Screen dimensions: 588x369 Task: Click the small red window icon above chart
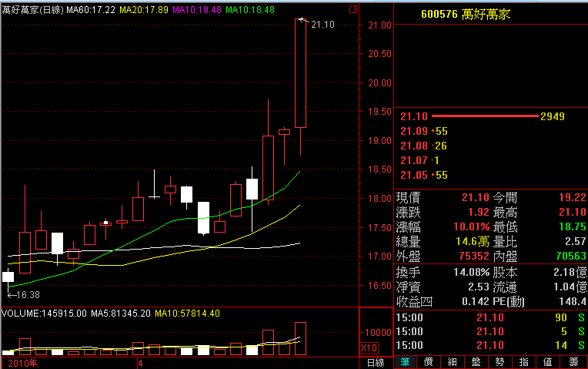pyautogui.click(x=352, y=9)
